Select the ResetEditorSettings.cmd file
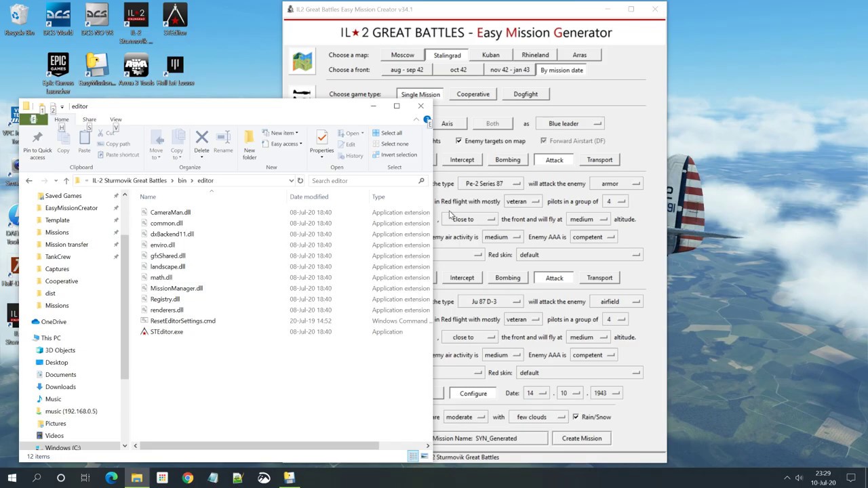868x488 pixels. [x=182, y=321]
